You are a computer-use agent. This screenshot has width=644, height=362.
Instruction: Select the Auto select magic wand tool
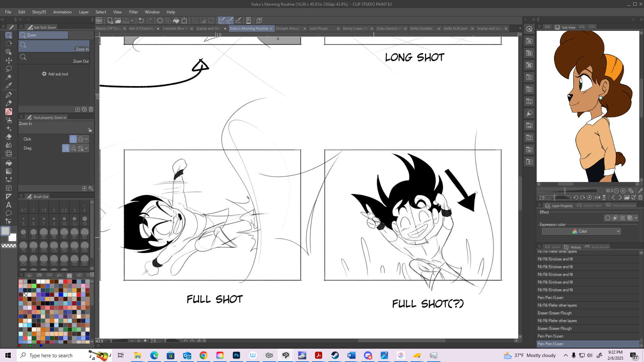pyautogui.click(x=9, y=77)
